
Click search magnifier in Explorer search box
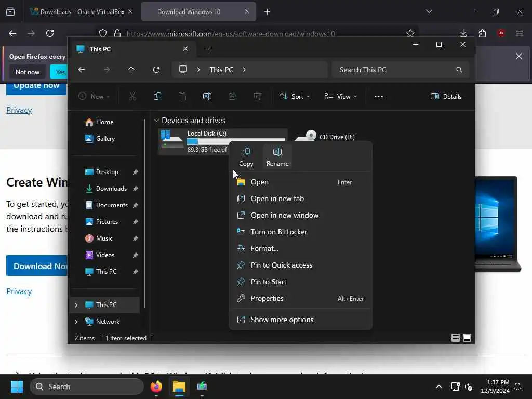459,70
